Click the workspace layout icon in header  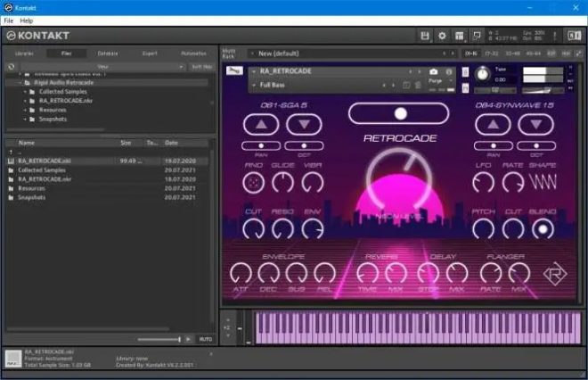460,36
